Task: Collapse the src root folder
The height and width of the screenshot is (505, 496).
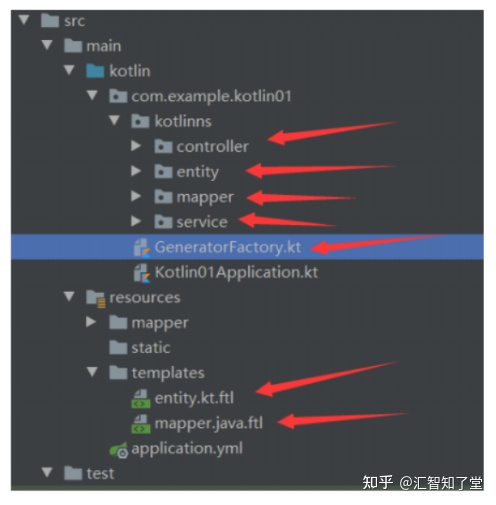Action: coord(24,19)
